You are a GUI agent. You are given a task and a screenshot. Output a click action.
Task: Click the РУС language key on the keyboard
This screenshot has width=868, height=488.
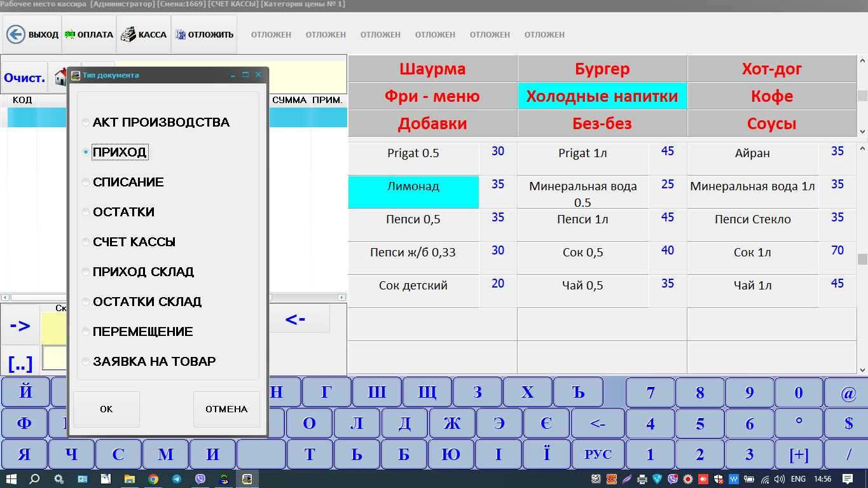(x=598, y=454)
